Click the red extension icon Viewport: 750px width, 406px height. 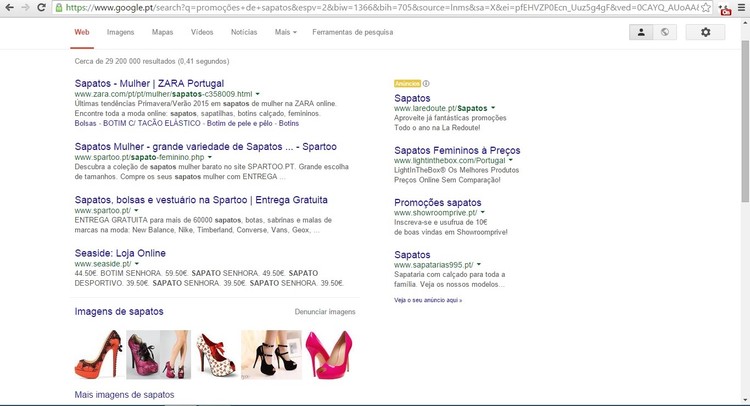(x=725, y=10)
